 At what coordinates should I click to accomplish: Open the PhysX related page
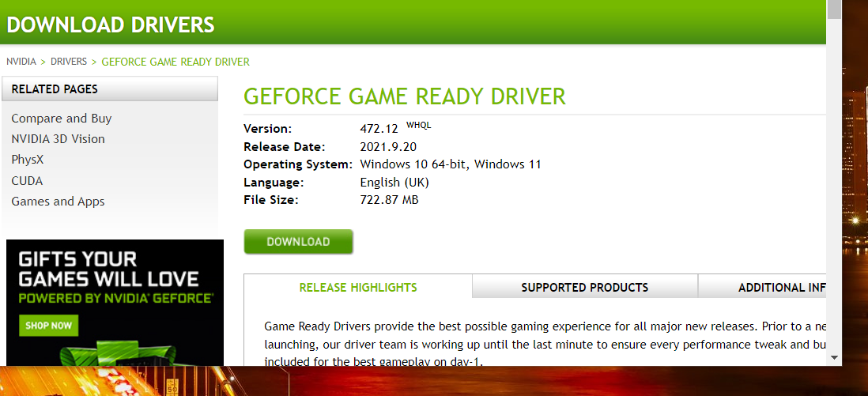click(x=27, y=160)
